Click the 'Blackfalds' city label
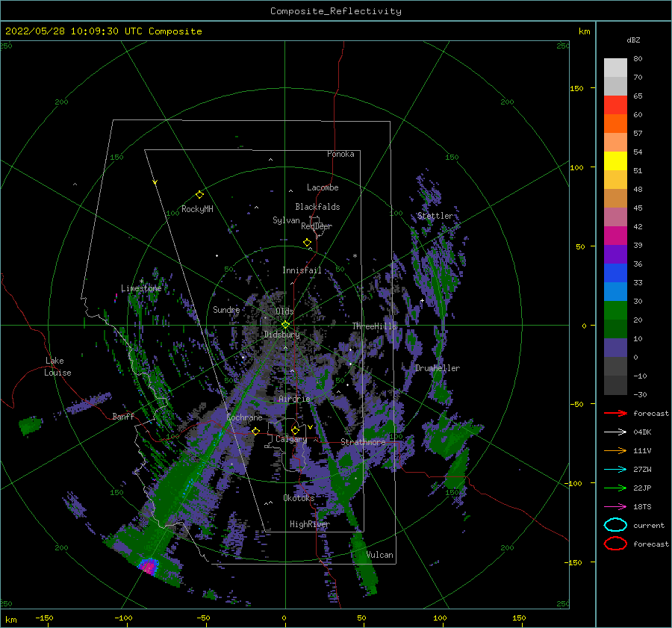The width and height of the screenshot is (672, 628). point(317,207)
